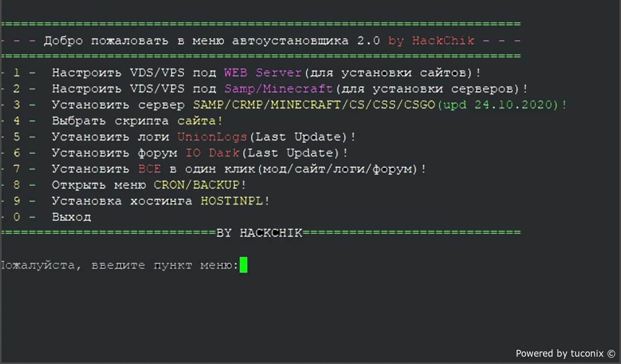The width and height of the screenshot is (621, 364).
Task: Click option 0 Выход
Action: pos(47,217)
